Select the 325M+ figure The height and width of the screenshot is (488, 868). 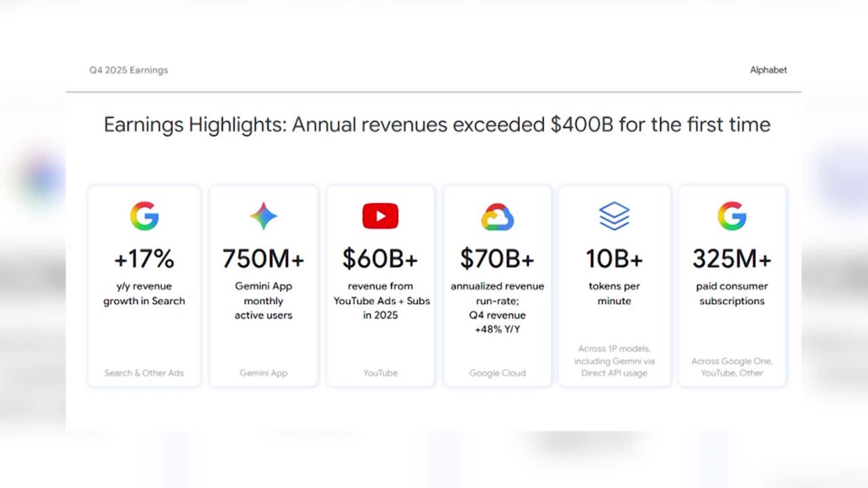[732, 259]
